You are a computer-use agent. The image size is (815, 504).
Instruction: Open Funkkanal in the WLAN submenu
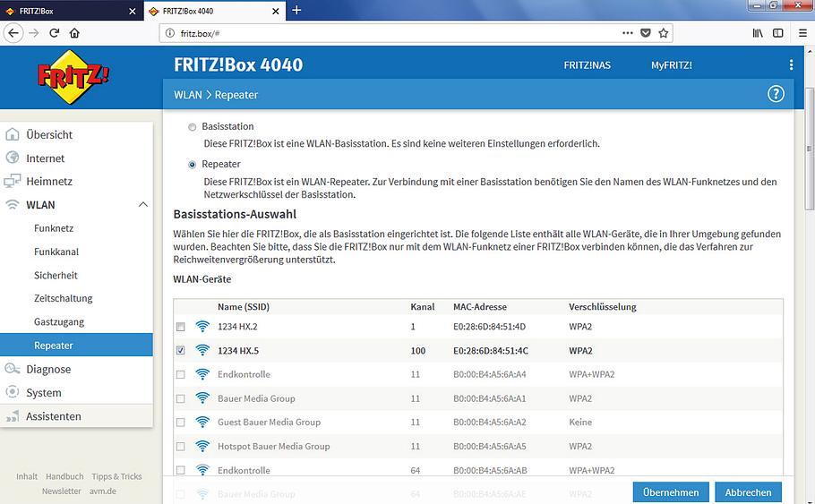pos(56,252)
